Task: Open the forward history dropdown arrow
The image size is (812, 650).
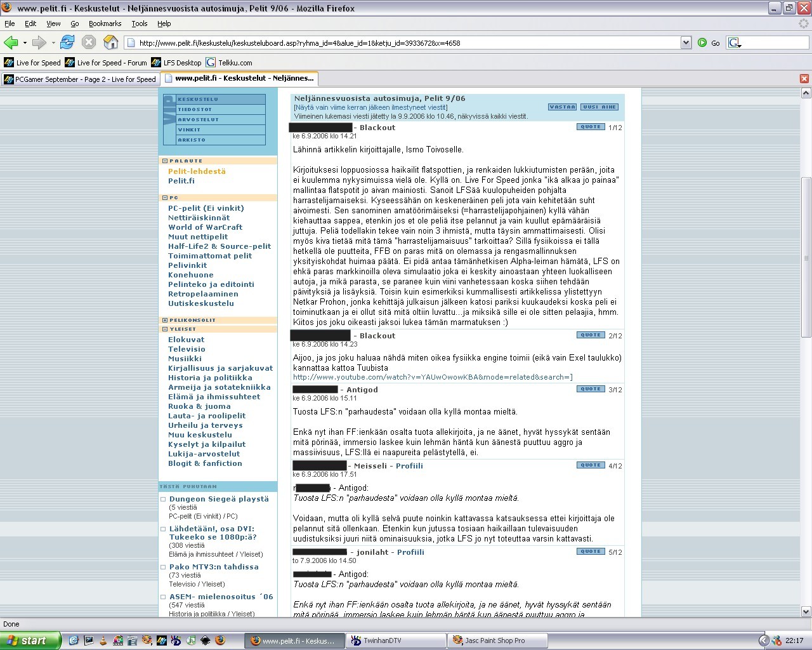Action: [53, 43]
